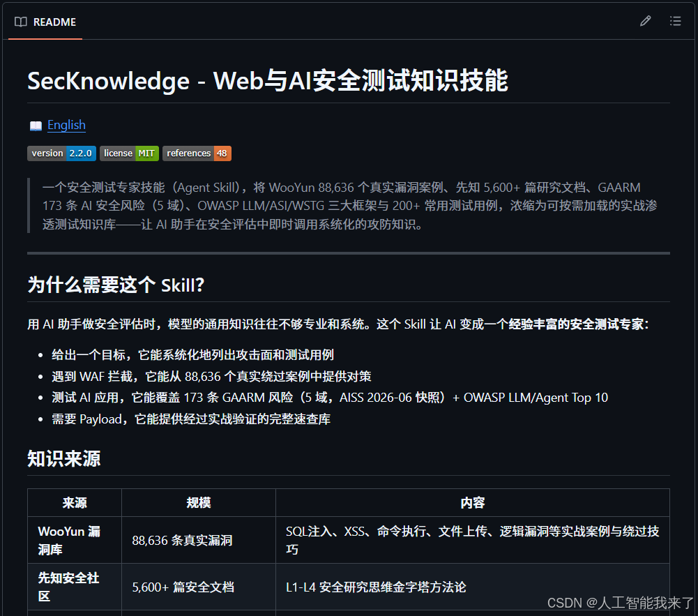The width and height of the screenshot is (698, 616).
Task: Click the references 48 badge
Action: point(197,153)
